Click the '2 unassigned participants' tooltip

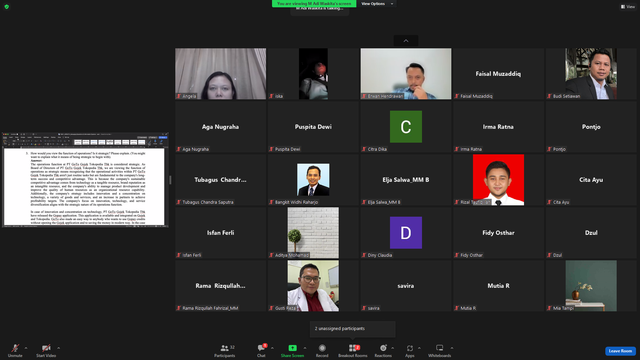[353, 329]
